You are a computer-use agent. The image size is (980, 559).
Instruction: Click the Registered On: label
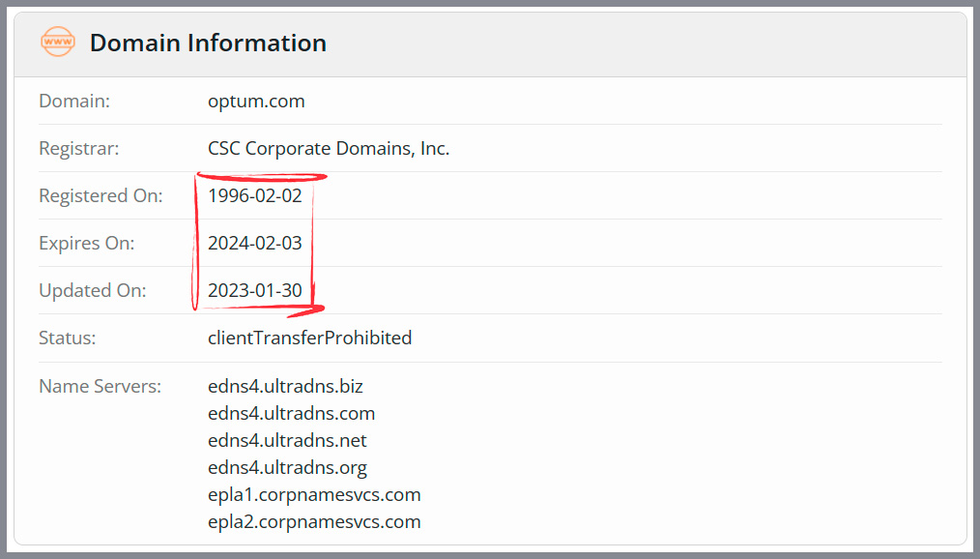point(101,196)
